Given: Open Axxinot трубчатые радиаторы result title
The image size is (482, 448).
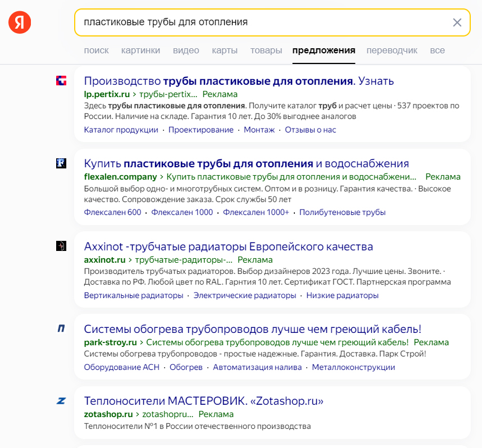Looking at the screenshot, I should tap(228, 246).
